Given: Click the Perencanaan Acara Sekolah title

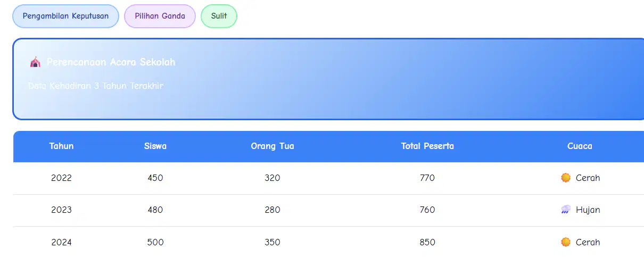Looking at the screenshot, I should pos(111,62).
